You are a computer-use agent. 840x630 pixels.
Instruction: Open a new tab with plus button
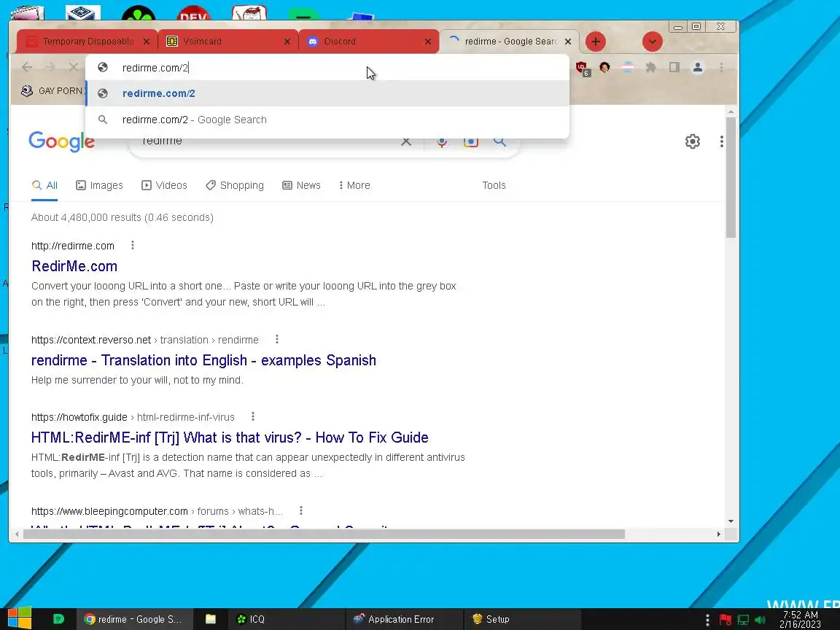[595, 42]
